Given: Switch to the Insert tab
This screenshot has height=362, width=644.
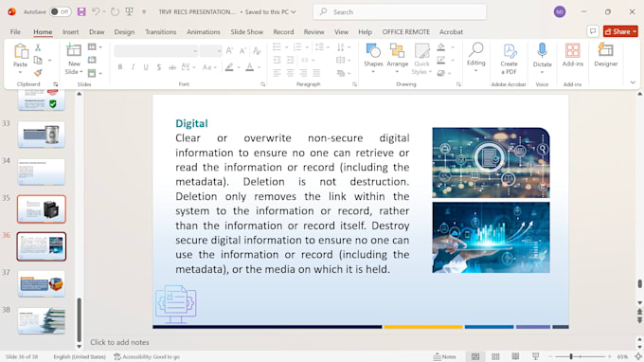Looking at the screenshot, I should [71, 31].
